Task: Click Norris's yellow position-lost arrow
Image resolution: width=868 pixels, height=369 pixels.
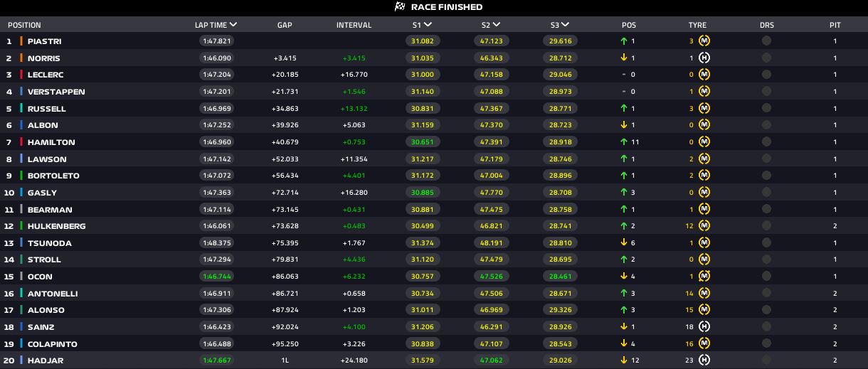Action: point(624,58)
